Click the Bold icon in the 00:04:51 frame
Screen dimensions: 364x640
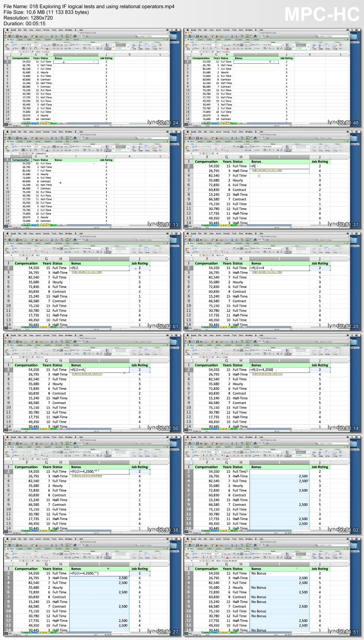[203, 557]
